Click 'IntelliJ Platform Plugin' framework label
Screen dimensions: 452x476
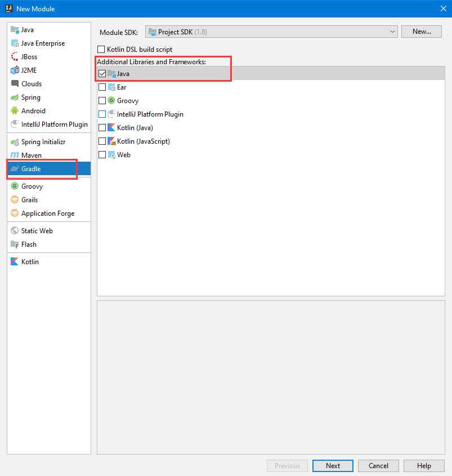click(150, 114)
